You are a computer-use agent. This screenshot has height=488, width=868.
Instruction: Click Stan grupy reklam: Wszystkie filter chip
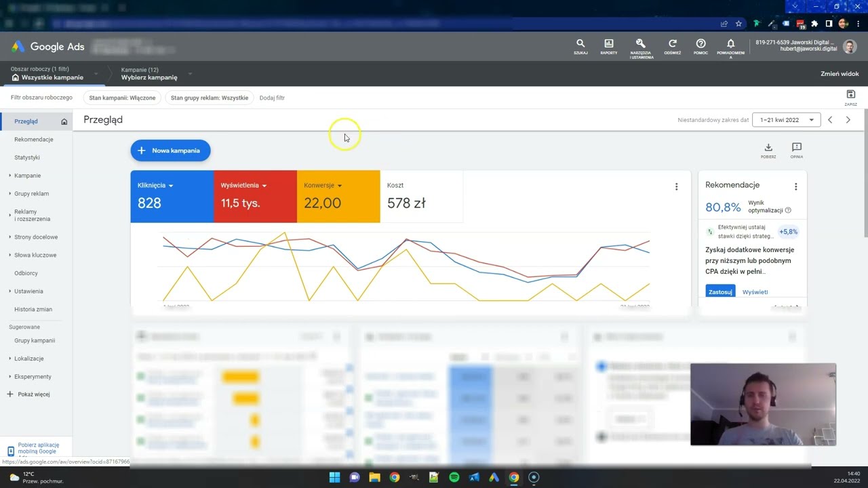[210, 98]
